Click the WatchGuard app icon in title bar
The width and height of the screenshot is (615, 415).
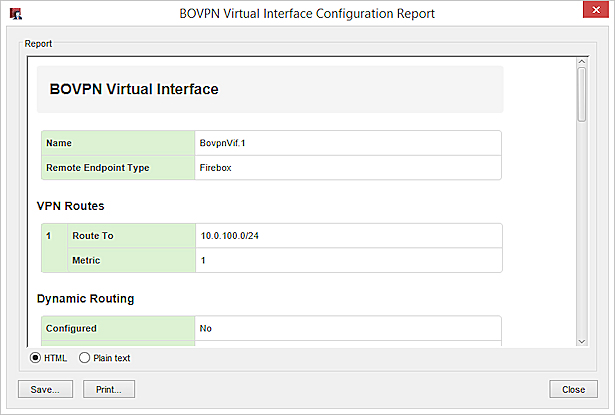click(16, 14)
